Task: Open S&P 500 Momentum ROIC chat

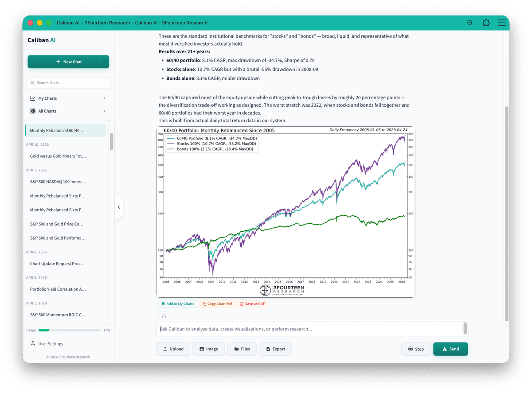Action: pos(66,315)
